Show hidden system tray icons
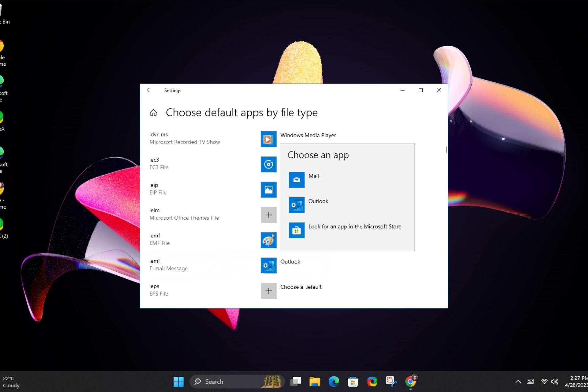This screenshot has height=392, width=588. click(x=518, y=382)
